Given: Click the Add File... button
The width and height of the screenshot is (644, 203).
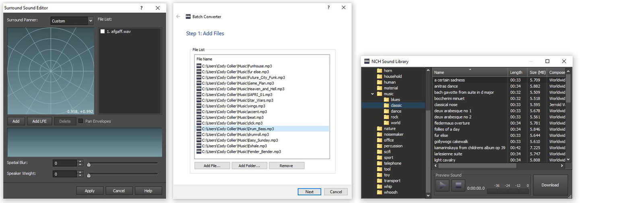Looking at the screenshot, I should coord(212,166).
